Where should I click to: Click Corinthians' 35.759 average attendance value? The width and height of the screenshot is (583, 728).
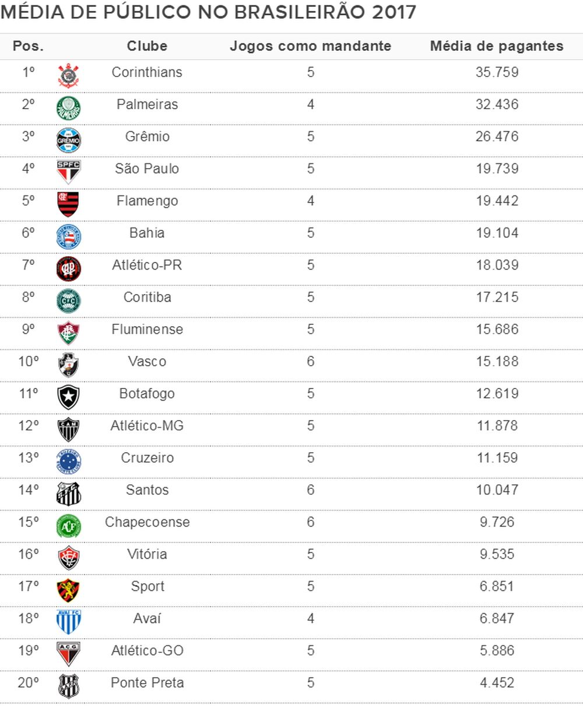point(497,72)
